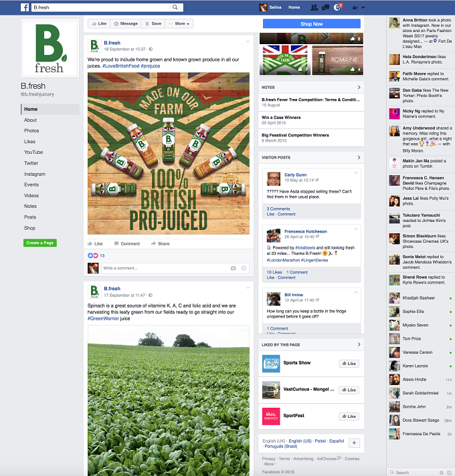Open the account menu dropdown arrow
Image resolution: width=455 pixels, height=476 pixels.
[x=363, y=7]
